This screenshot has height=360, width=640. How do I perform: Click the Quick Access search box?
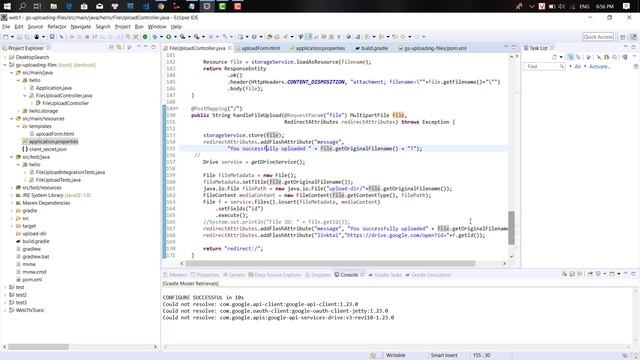click(598, 37)
